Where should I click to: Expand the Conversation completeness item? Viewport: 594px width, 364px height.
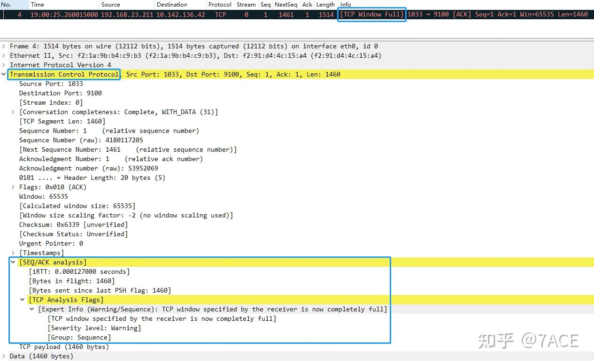(13, 112)
